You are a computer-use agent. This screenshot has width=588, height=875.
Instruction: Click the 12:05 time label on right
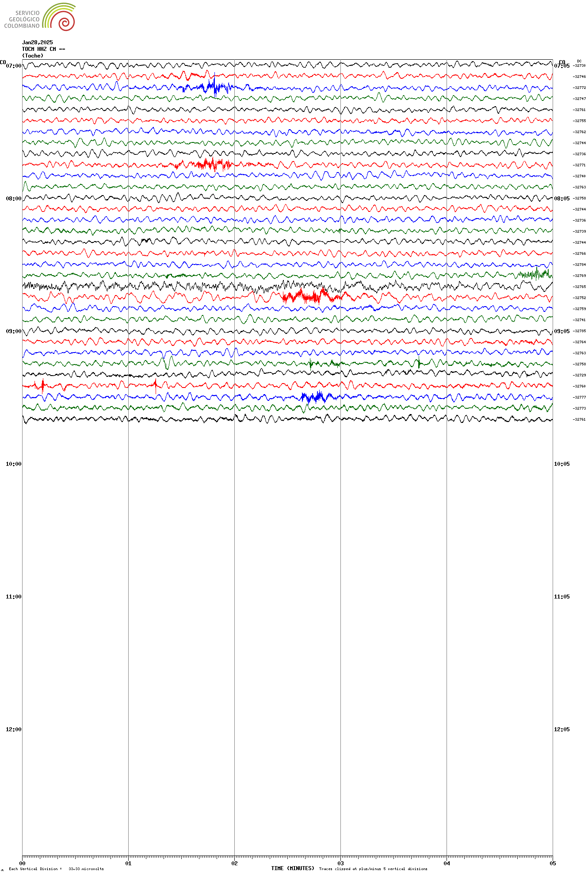pyautogui.click(x=562, y=729)
